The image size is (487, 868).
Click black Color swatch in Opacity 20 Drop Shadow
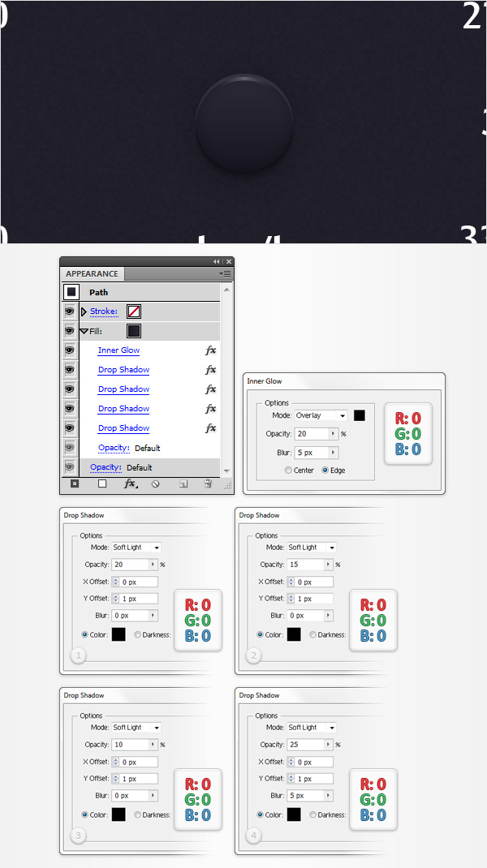[x=119, y=634]
